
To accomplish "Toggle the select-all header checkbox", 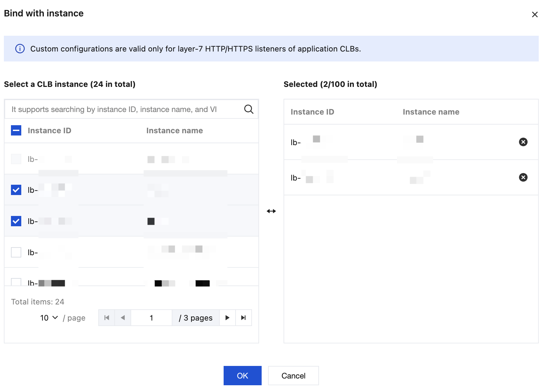I will pyautogui.click(x=16, y=130).
